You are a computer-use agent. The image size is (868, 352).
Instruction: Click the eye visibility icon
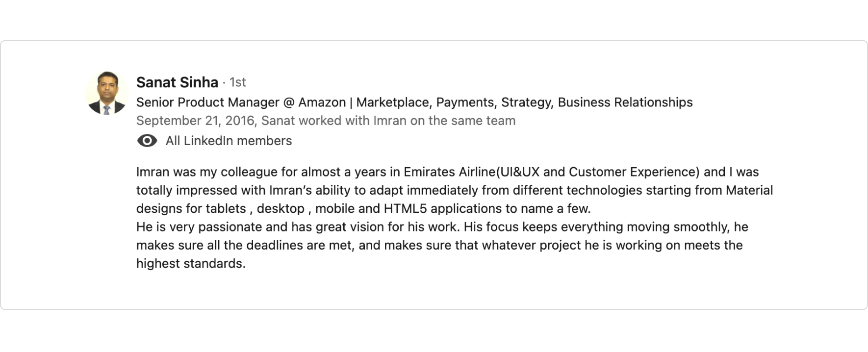(x=147, y=141)
